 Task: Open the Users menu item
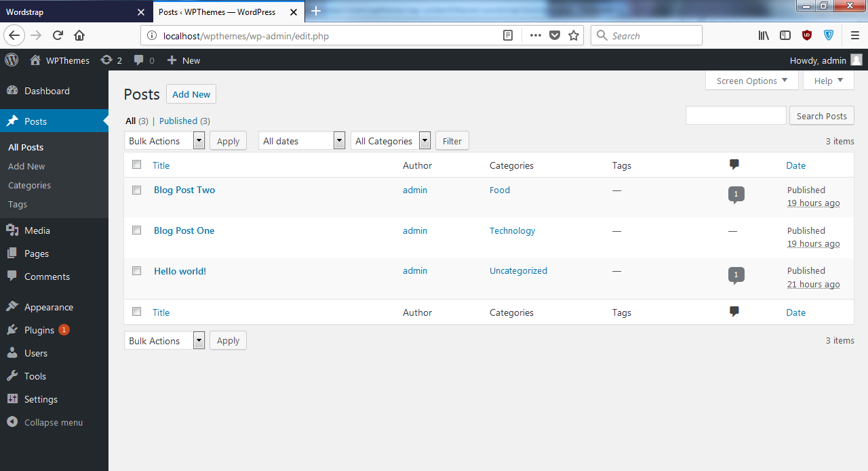point(54,353)
